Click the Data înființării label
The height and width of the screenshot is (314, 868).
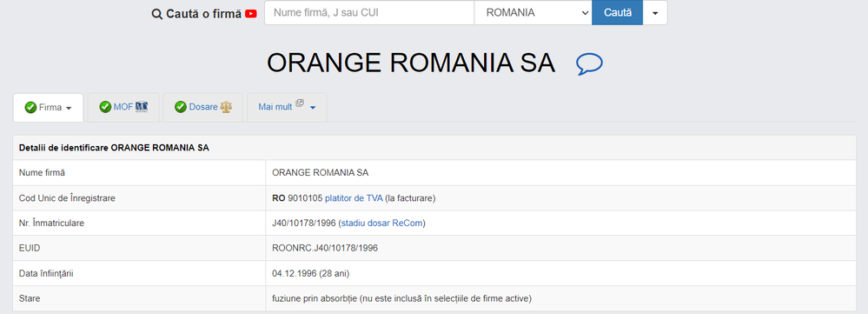point(46,274)
